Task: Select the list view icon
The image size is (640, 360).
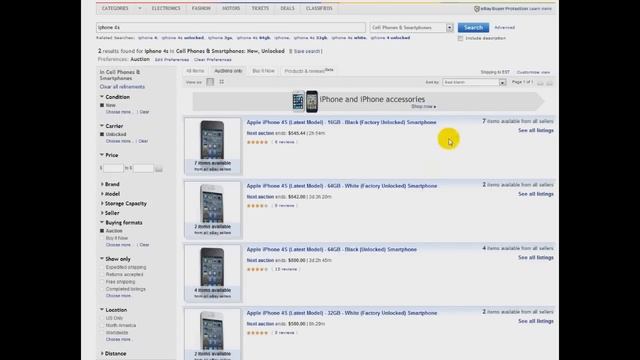Action: pos(210,82)
